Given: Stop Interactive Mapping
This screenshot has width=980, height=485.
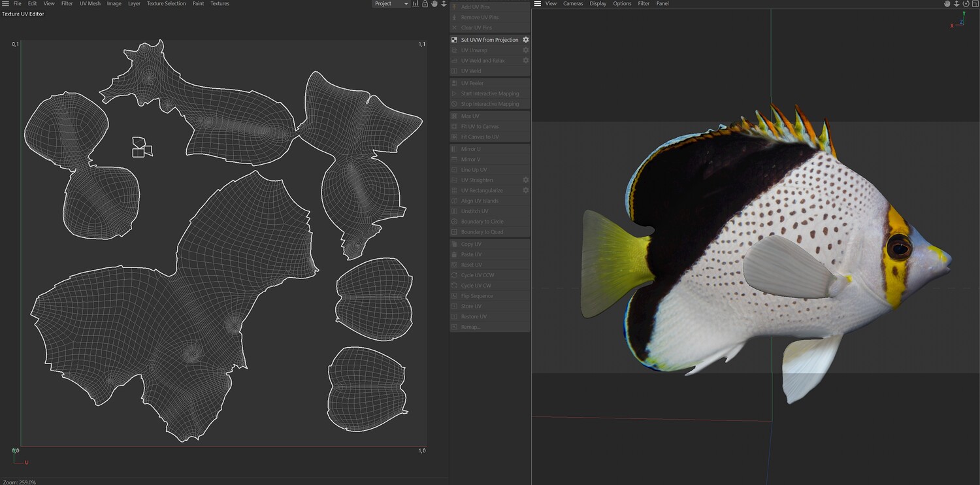Looking at the screenshot, I should [490, 105].
